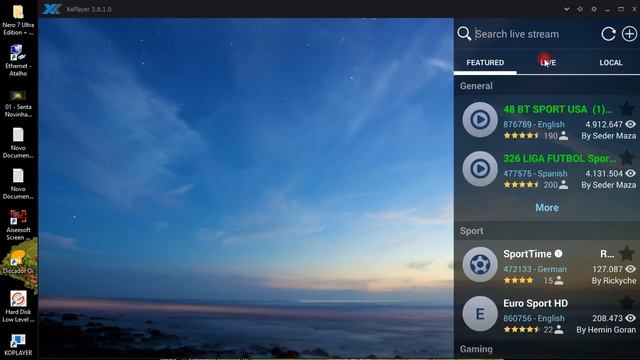640x360 pixels.
Task: Click By Seder Maza on BT SPORT
Action: tap(609, 136)
